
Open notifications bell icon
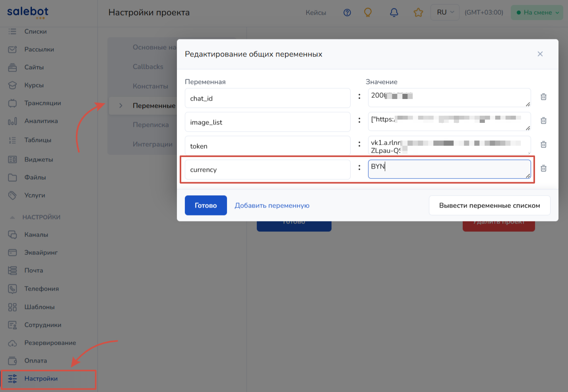[x=394, y=13]
